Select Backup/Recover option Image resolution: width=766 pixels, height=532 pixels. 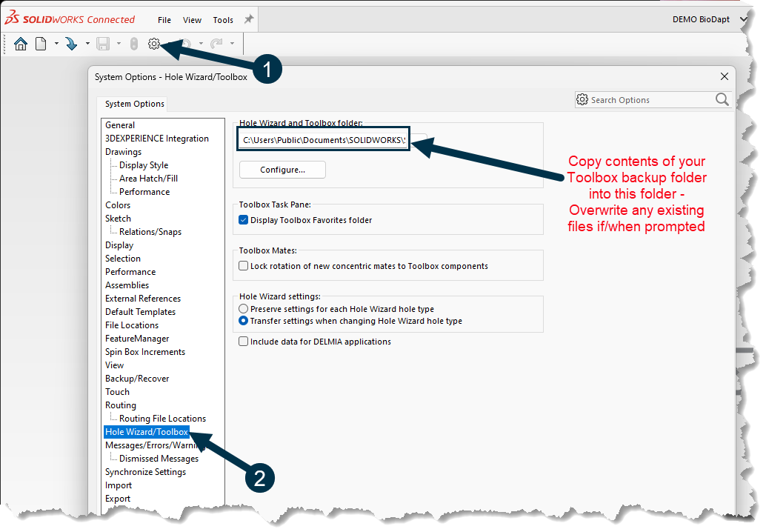pyautogui.click(x=137, y=379)
